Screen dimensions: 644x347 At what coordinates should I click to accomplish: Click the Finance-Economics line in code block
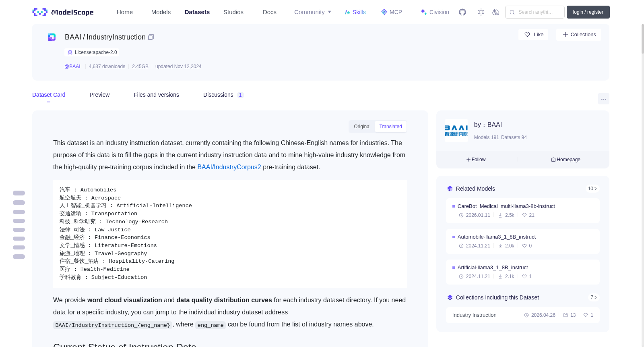pyautogui.click(x=105, y=238)
